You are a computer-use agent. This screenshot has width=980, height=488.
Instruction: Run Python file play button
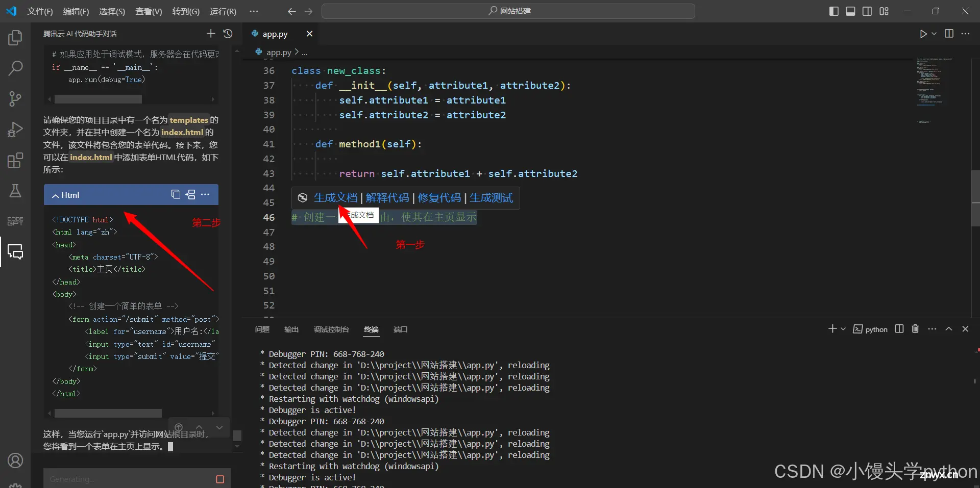tap(923, 34)
